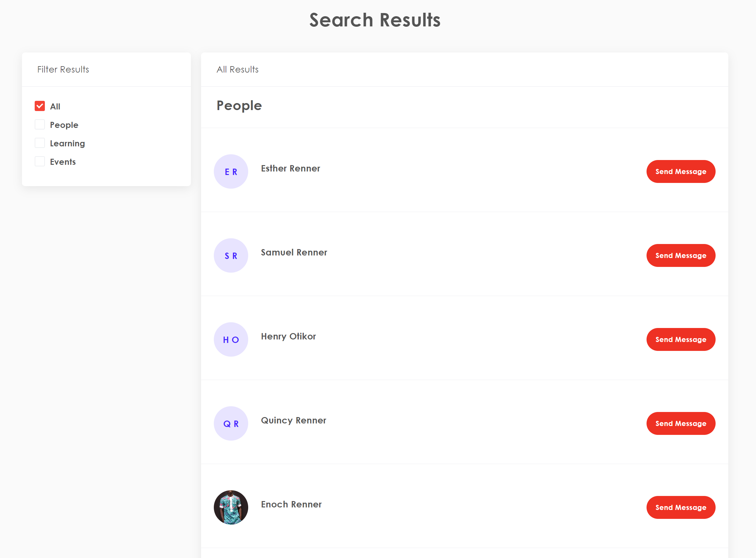Click Henry Otikor's HO initials avatar
Screen dimensions: 756x558
click(x=231, y=339)
